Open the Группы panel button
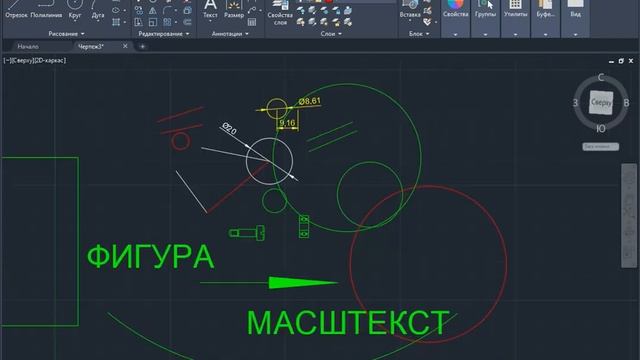Viewport: 640px width, 360px height. [x=485, y=9]
